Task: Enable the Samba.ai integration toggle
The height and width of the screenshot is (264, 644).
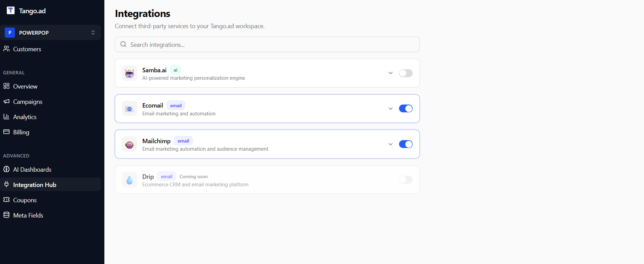Action: click(406, 73)
